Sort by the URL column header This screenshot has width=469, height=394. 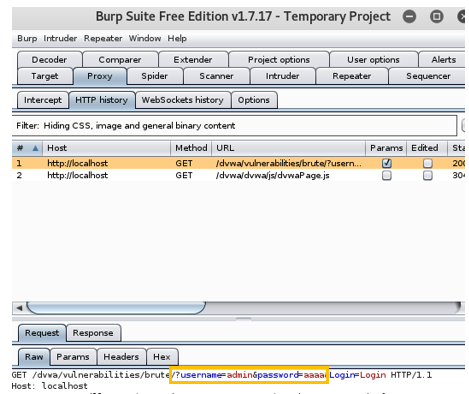click(x=288, y=148)
